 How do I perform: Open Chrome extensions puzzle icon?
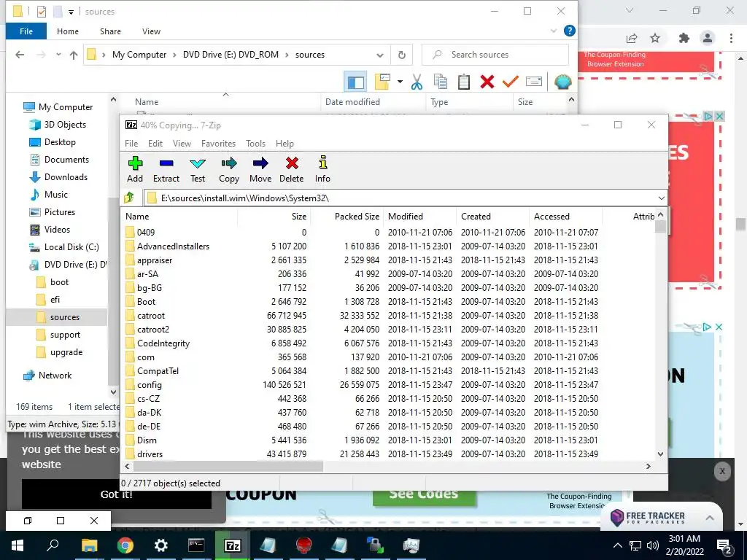tap(684, 38)
